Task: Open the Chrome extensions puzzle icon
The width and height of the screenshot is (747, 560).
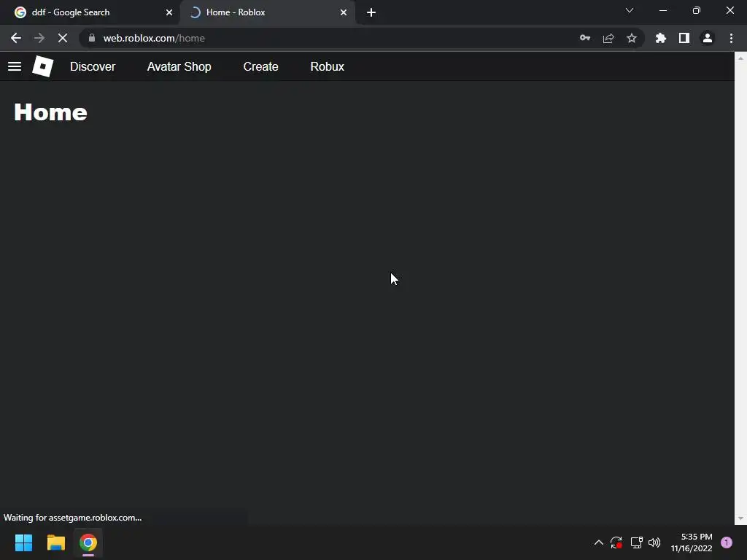Action: coord(661,38)
